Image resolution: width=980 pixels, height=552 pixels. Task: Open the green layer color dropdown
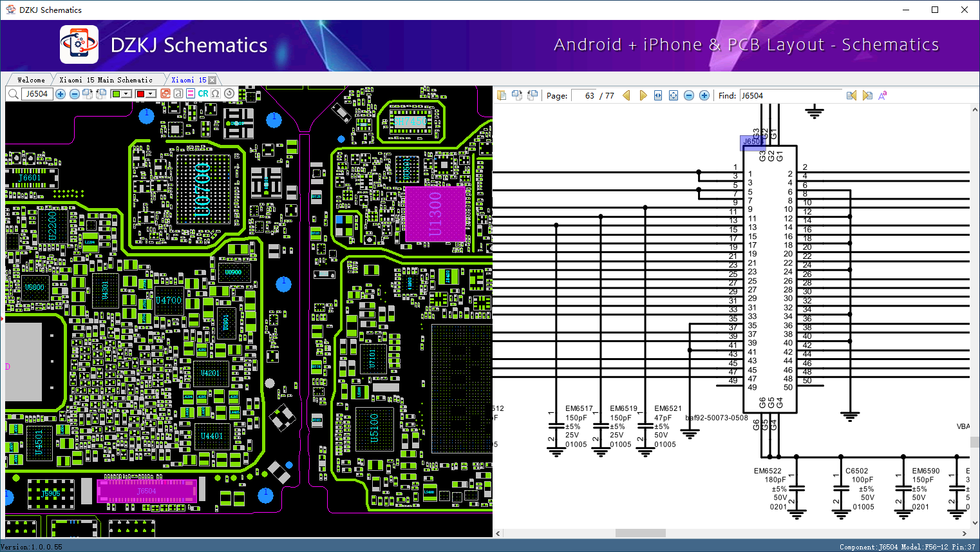click(127, 94)
